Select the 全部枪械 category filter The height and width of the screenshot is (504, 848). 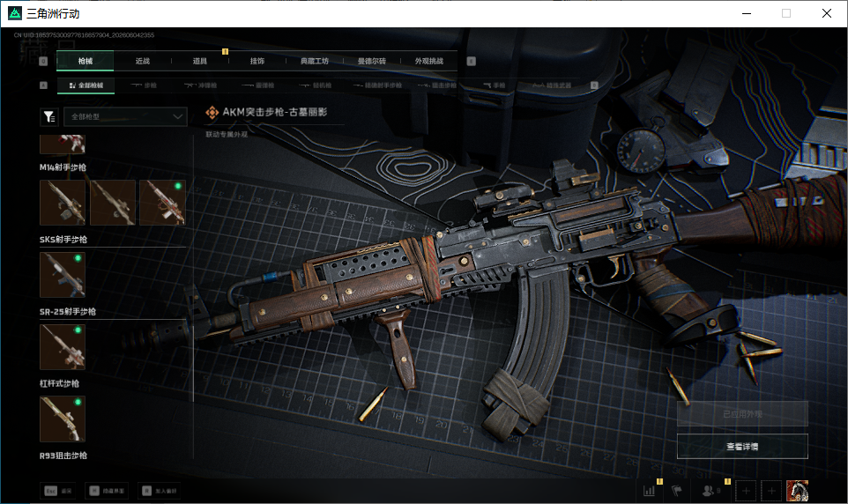[86, 85]
